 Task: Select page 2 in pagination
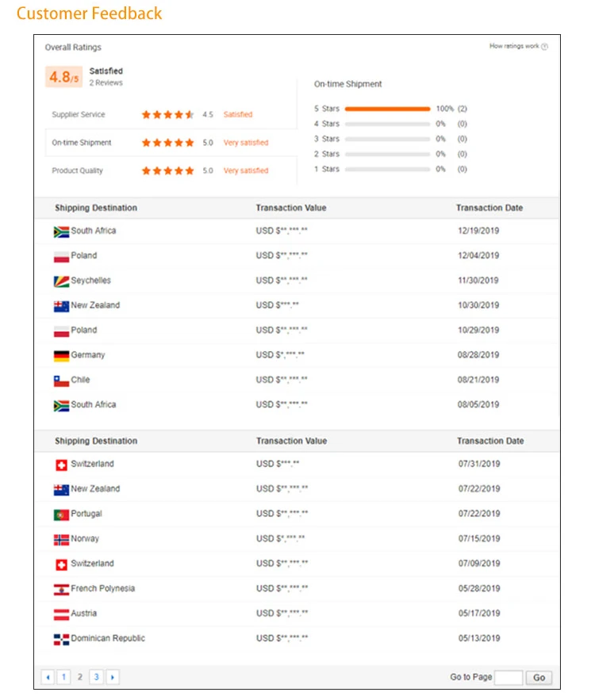[x=80, y=677]
